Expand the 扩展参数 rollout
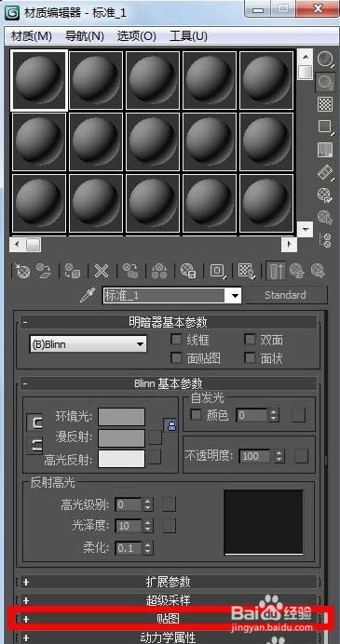340x644 pixels. click(x=169, y=582)
